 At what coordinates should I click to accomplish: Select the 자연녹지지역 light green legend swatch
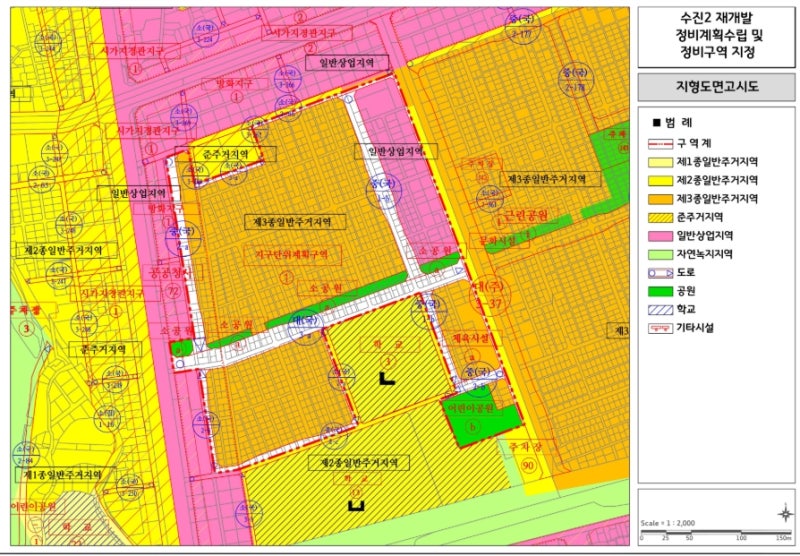tap(660, 254)
